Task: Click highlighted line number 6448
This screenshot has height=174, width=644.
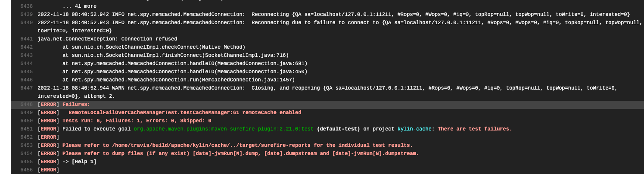Action: (x=26, y=105)
